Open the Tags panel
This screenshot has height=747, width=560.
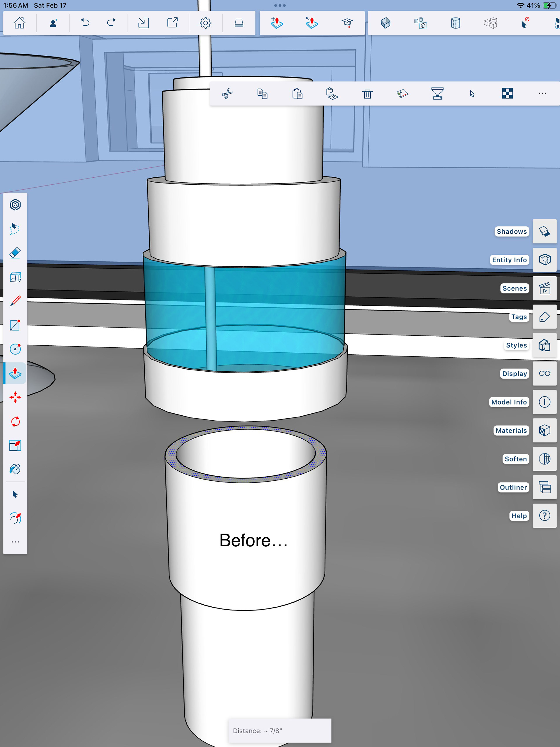point(545,317)
